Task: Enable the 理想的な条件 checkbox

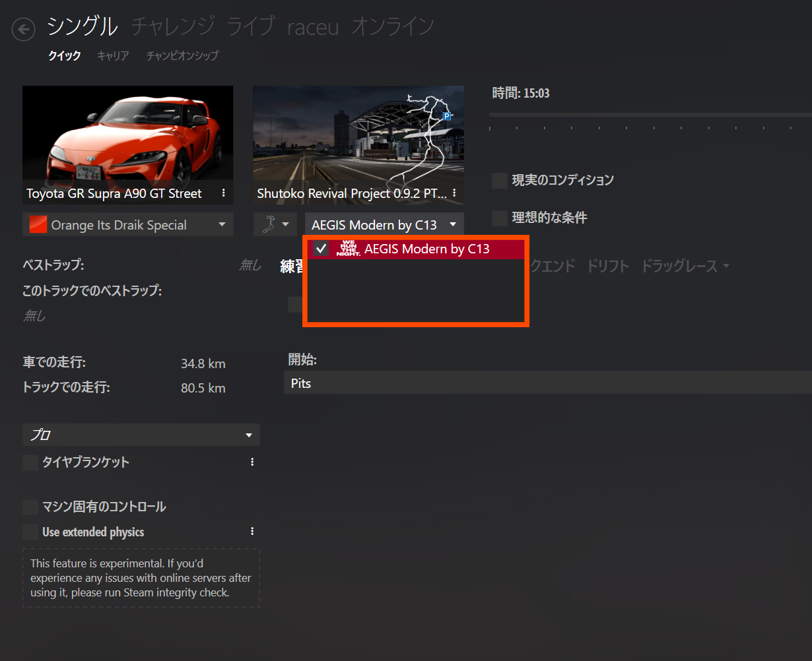Action: point(500,218)
